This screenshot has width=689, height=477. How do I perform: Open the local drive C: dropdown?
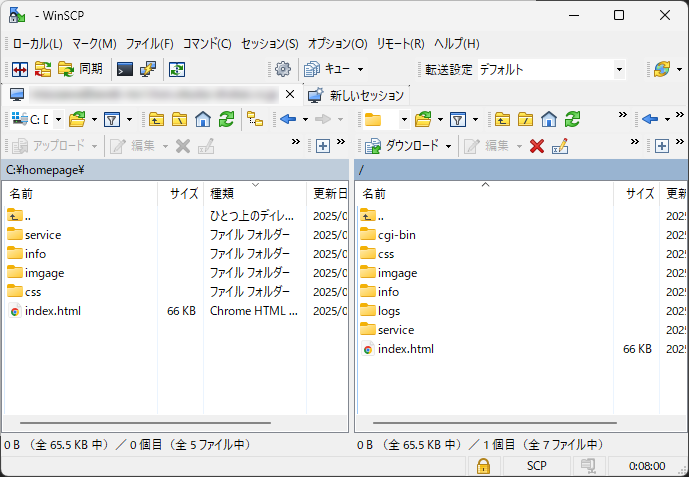point(57,119)
